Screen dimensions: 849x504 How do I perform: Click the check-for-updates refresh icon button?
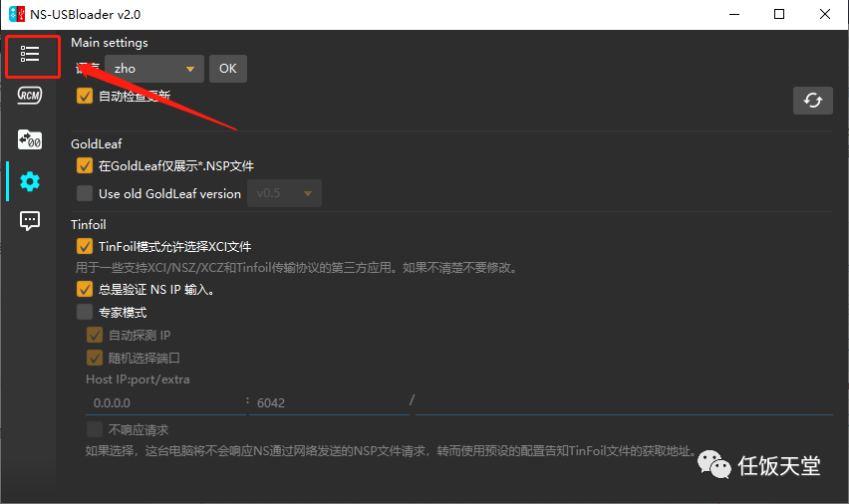pyautogui.click(x=813, y=101)
